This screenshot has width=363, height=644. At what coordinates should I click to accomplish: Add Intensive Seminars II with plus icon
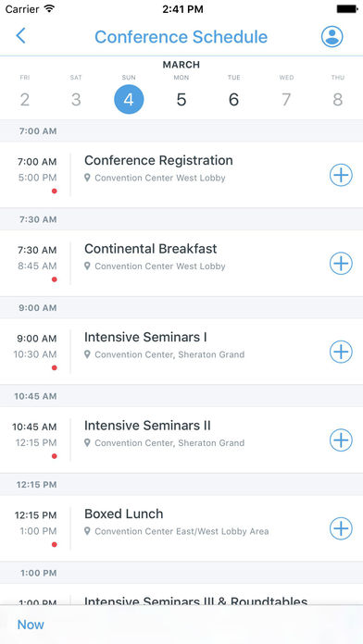click(x=341, y=440)
